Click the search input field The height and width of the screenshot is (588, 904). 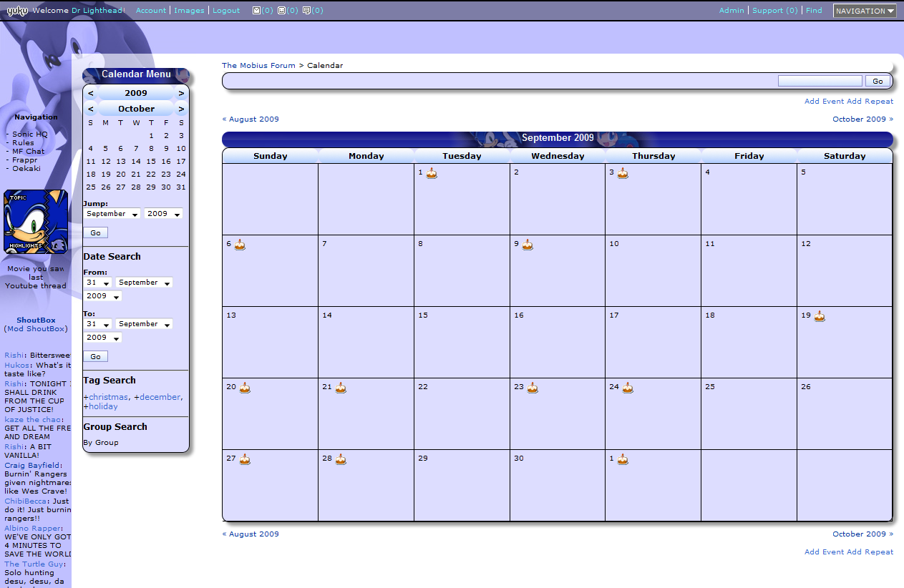coord(820,81)
